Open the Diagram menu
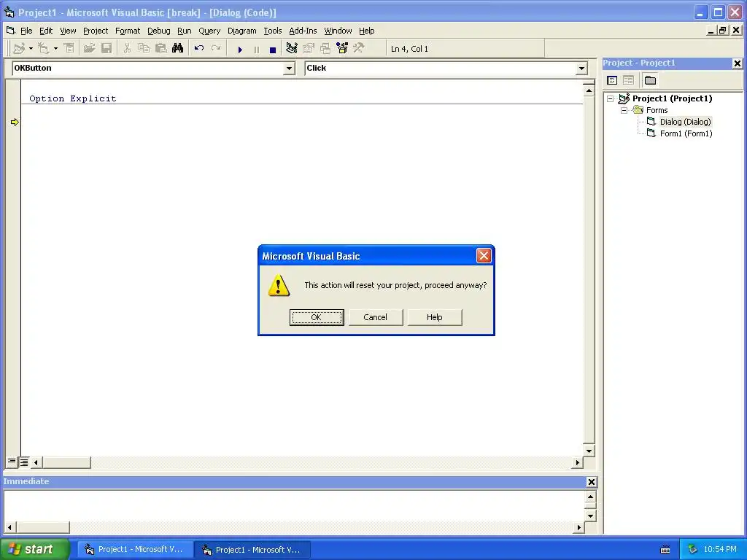Screen dimensions: 747x560 point(241,31)
